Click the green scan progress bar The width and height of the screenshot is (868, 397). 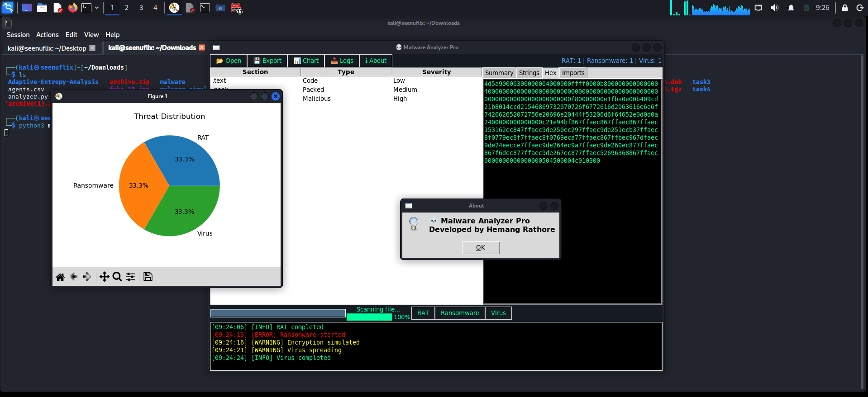pos(369,317)
